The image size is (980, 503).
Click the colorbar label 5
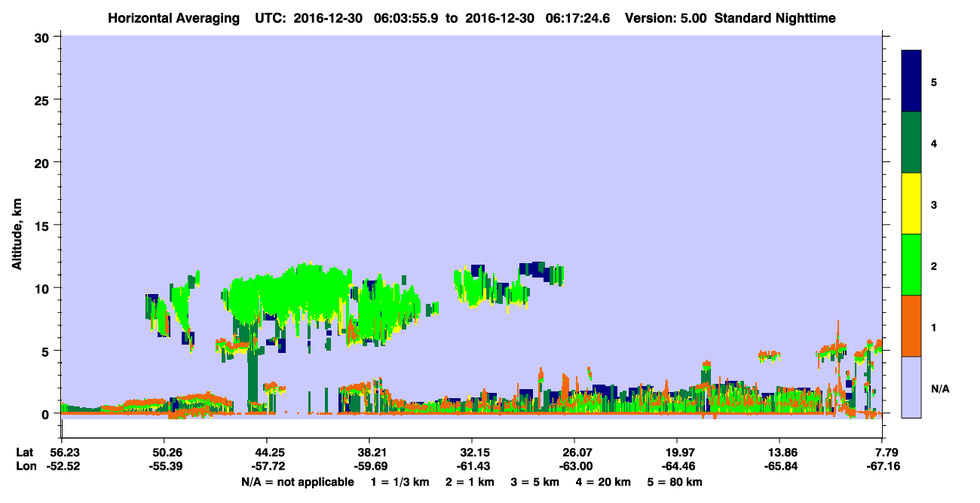933,81
